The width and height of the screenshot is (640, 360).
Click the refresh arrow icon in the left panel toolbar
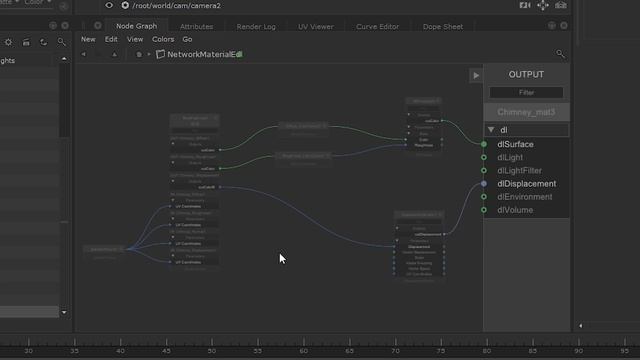tap(43, 42)
